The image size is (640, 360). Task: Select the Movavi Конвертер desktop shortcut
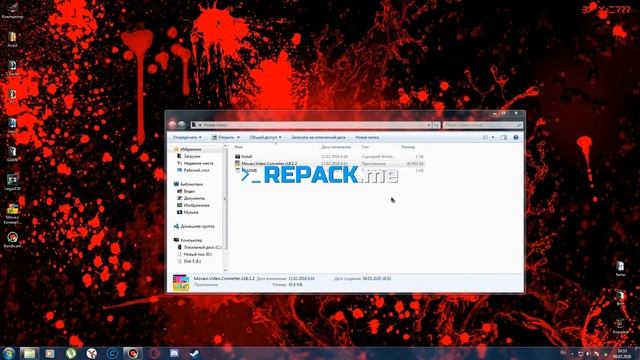12,214
